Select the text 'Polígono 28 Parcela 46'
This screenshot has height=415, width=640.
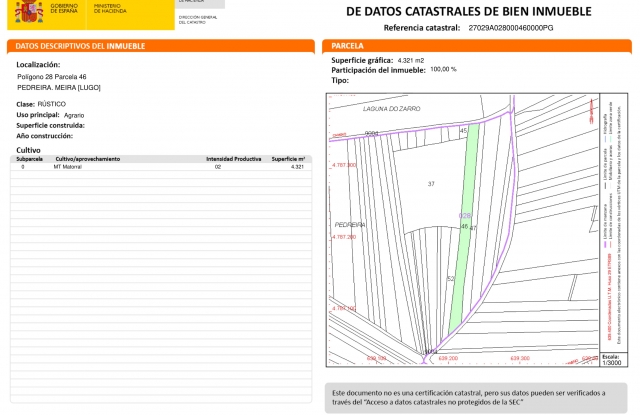point(52,77)
